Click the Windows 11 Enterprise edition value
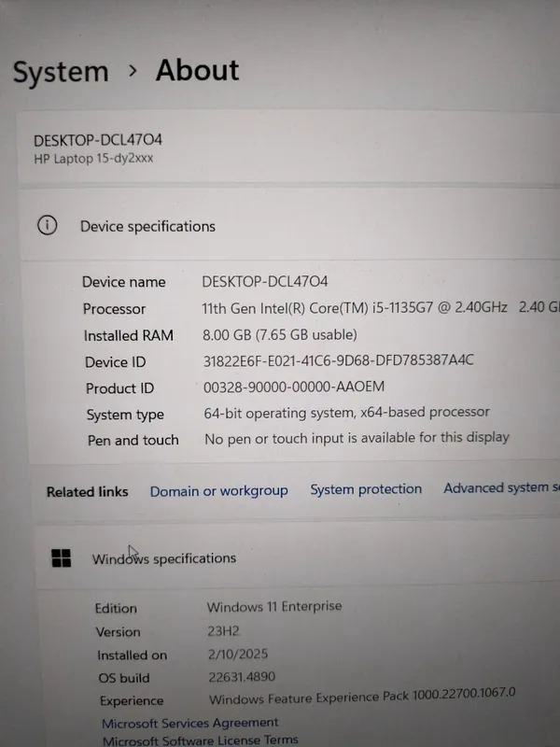Image resolution: width=560 pixels, height=747 pixels. (274, 606)
